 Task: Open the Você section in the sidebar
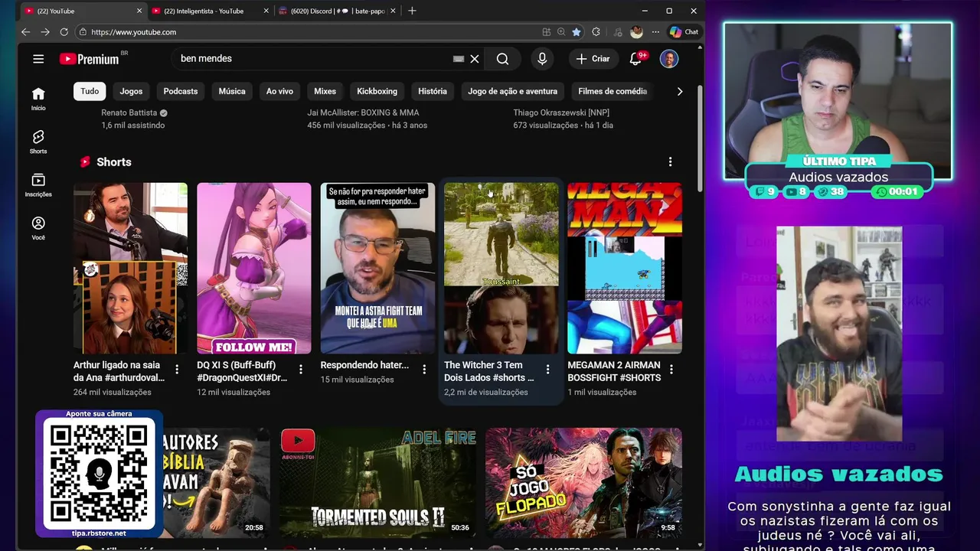38,228
